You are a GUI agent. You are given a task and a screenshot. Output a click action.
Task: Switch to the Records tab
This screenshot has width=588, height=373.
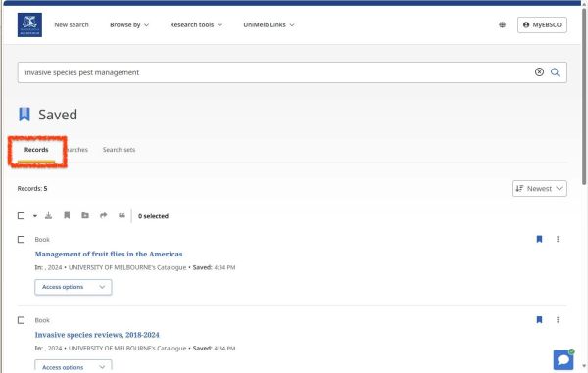pos(36,150)
